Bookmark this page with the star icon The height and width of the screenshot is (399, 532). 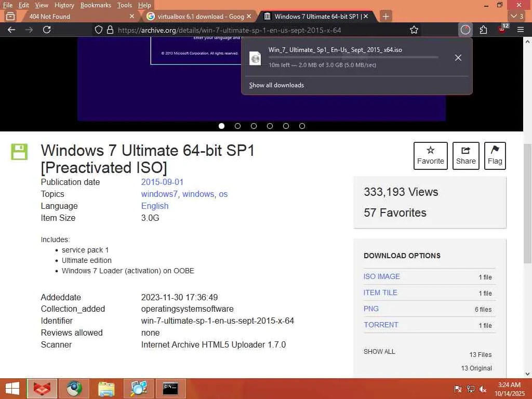point(414,30)
